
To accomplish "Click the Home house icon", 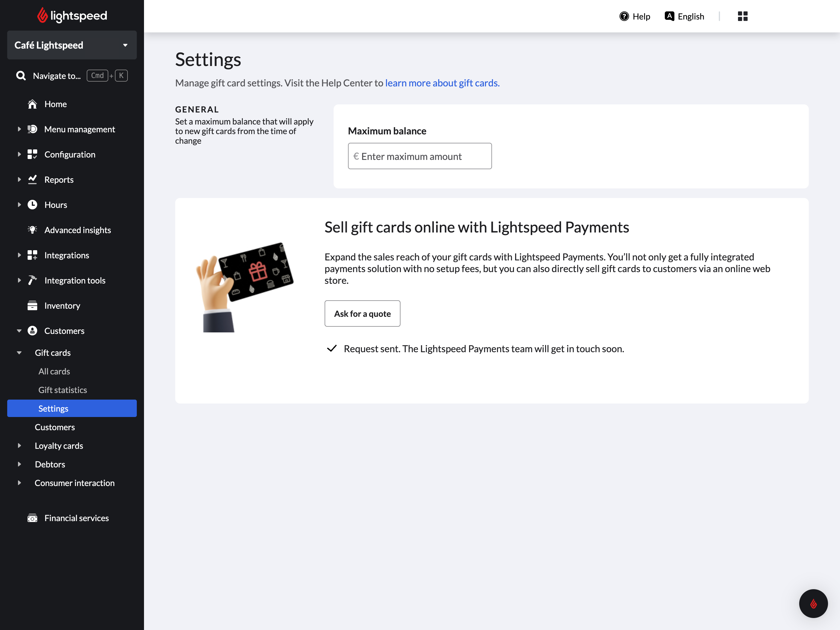I will 32,104.
